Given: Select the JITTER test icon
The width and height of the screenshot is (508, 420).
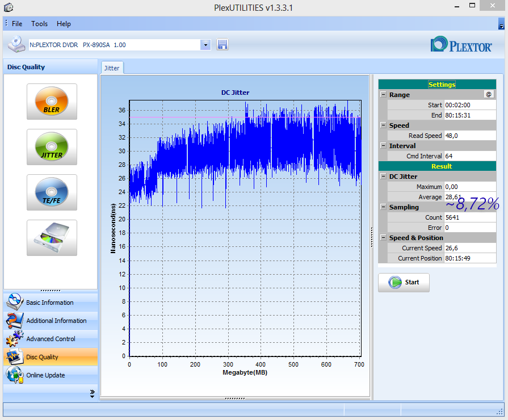Looking at the screenshot, I should (52, 147).
